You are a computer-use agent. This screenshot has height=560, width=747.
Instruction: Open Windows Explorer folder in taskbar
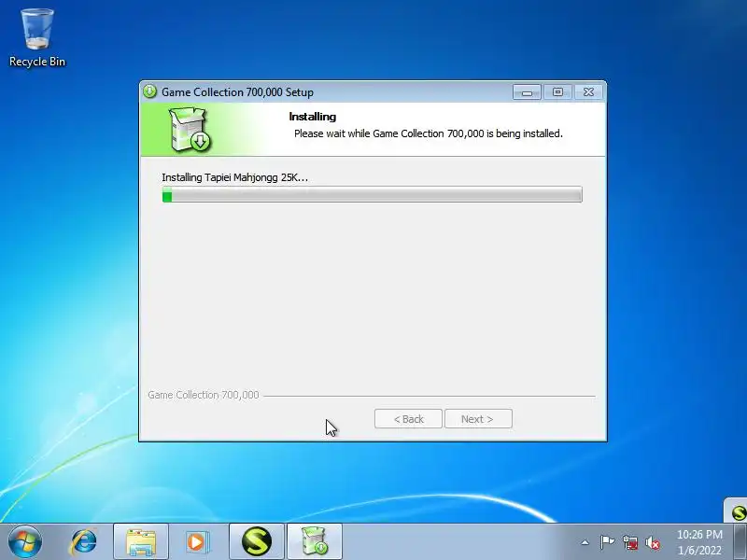[141, 542]
